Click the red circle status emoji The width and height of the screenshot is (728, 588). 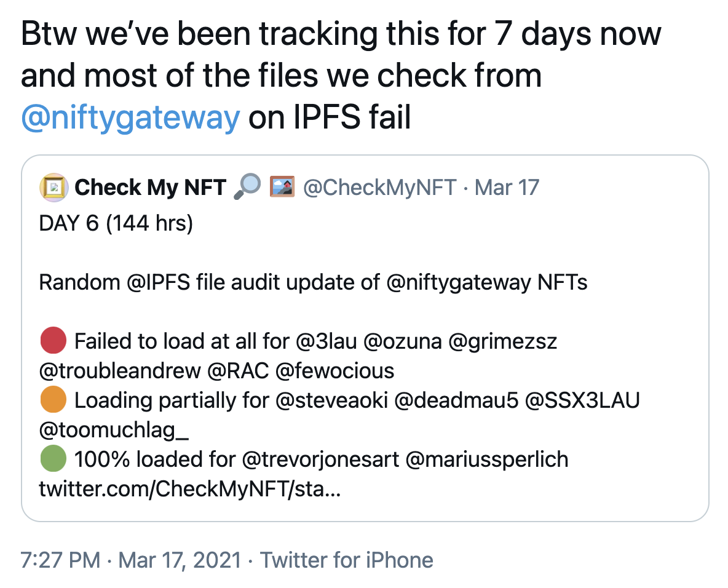tap(53, 340)
